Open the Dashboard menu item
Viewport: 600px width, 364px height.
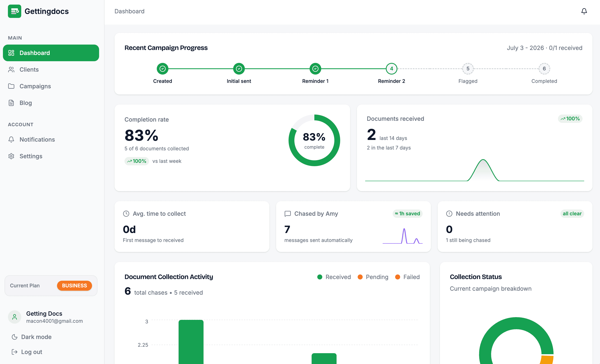click(51, 53)
